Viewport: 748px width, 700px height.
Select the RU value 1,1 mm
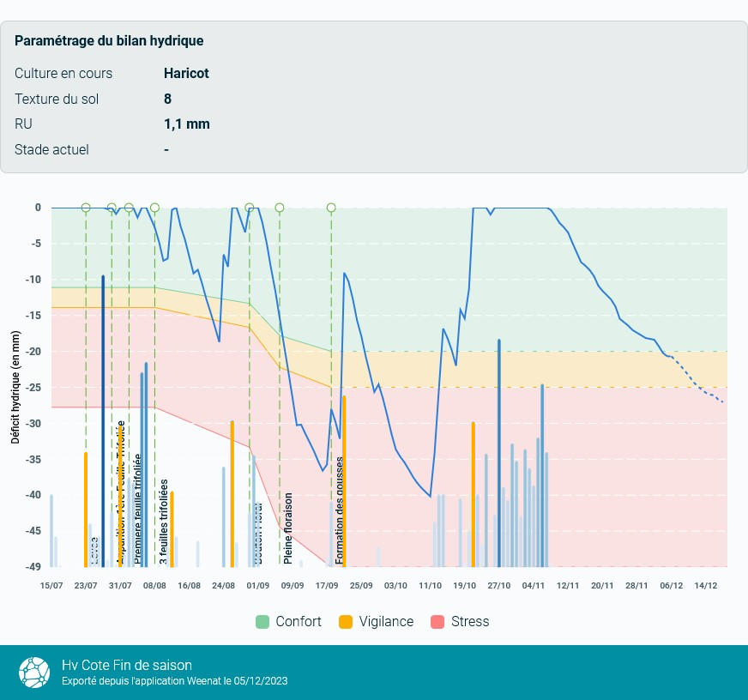(186, 124)
